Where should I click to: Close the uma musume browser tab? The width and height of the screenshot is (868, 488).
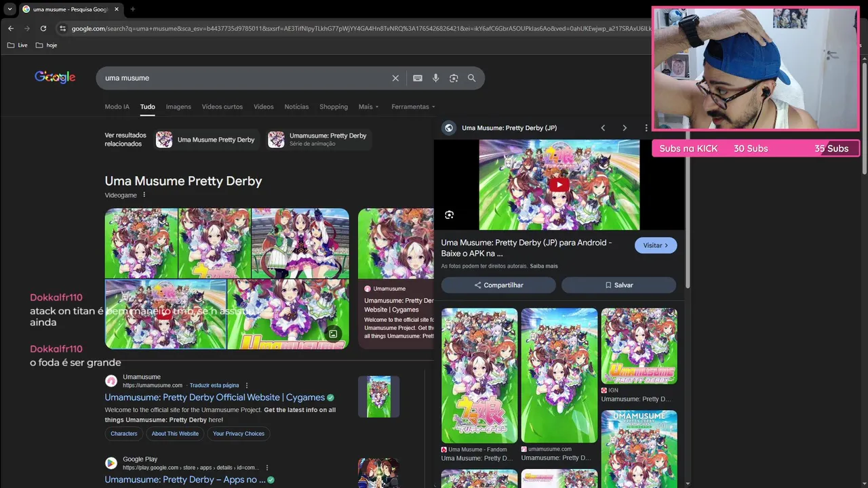[117, 9]
